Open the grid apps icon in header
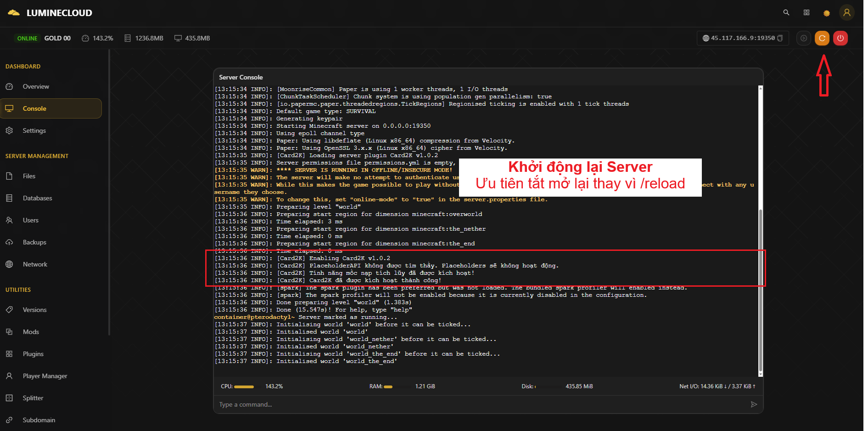 [x=806, y=13]
